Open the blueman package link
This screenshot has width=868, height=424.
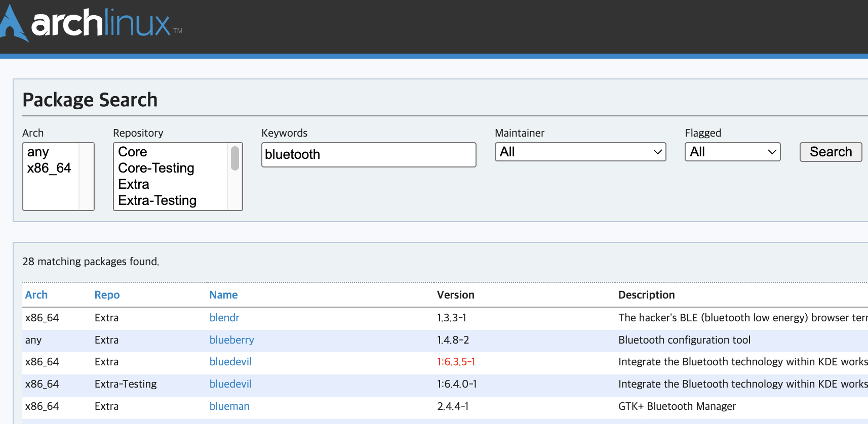point(229,406)
